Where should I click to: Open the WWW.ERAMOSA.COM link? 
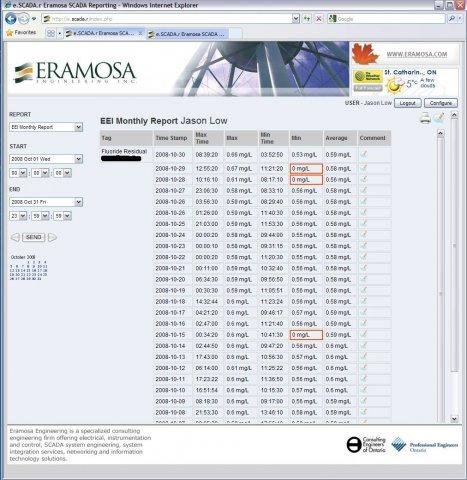tap(417, 54)
